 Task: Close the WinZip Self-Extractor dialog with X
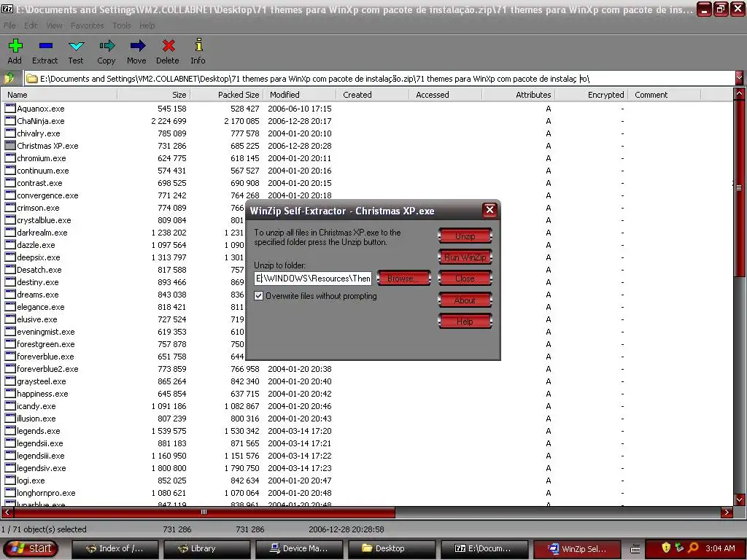tap(489, 210)
